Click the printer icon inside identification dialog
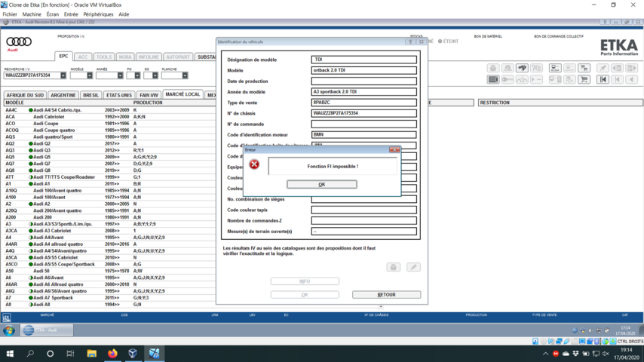 (x=394, y=267)
